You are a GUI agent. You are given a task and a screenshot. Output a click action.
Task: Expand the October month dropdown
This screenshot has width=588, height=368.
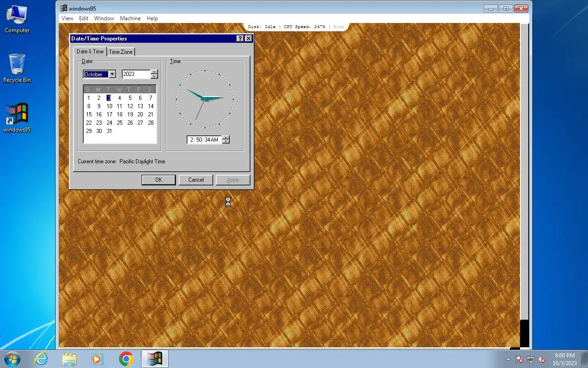point(112,74)
